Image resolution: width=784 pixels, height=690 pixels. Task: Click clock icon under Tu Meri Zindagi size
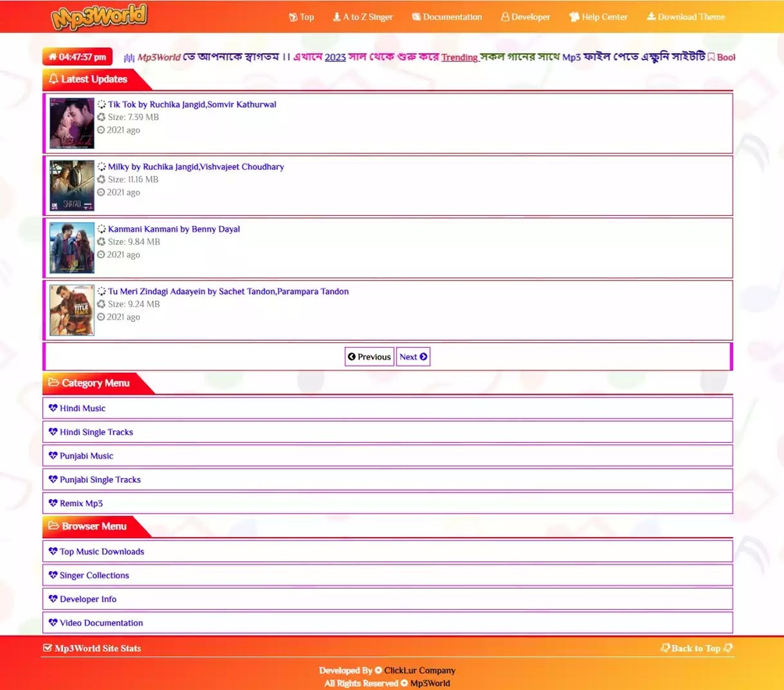(x=101, y=317)
